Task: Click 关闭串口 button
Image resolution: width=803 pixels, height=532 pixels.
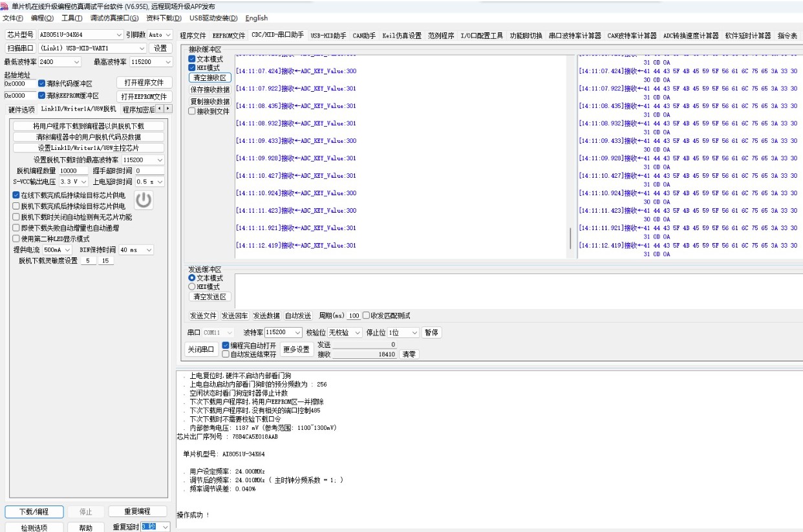Action: (x=201, y=349)
